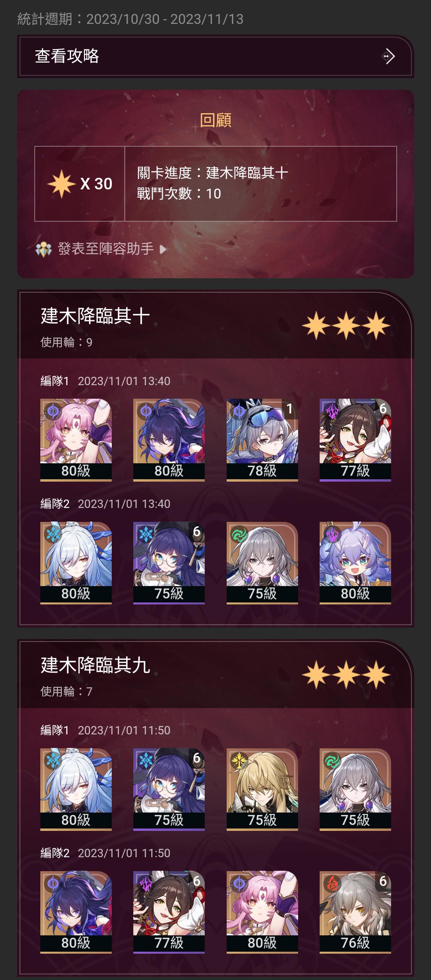Open 發表至陣容助手 link
The image size is (431, 980).
(x=106, y=249)
